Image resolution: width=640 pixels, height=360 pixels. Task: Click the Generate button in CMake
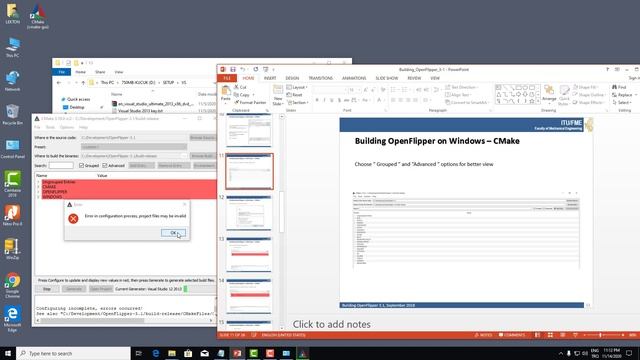[x=74, y=289]
